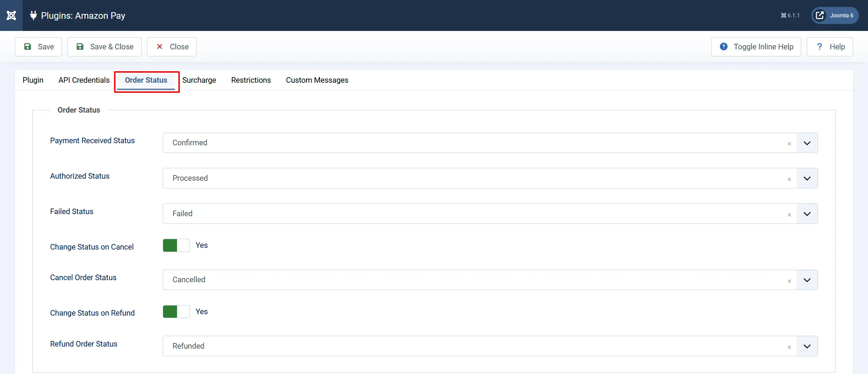Open the site via Joomla 6 button
This screenshot has width=868, height=374.
tap(835, 15)
